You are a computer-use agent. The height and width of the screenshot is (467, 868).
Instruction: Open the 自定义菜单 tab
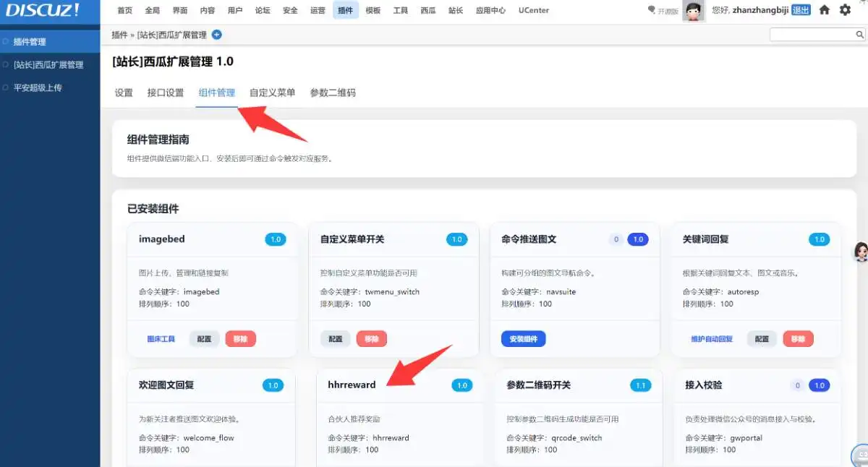pyautogui.click(x=273, y=93)
